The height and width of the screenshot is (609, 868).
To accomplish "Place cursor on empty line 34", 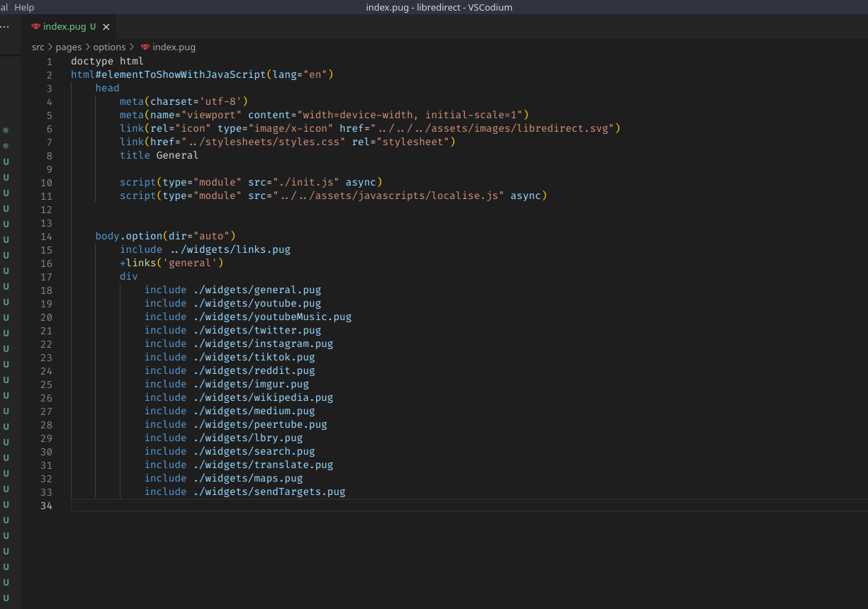I will (x=468, y=506).
